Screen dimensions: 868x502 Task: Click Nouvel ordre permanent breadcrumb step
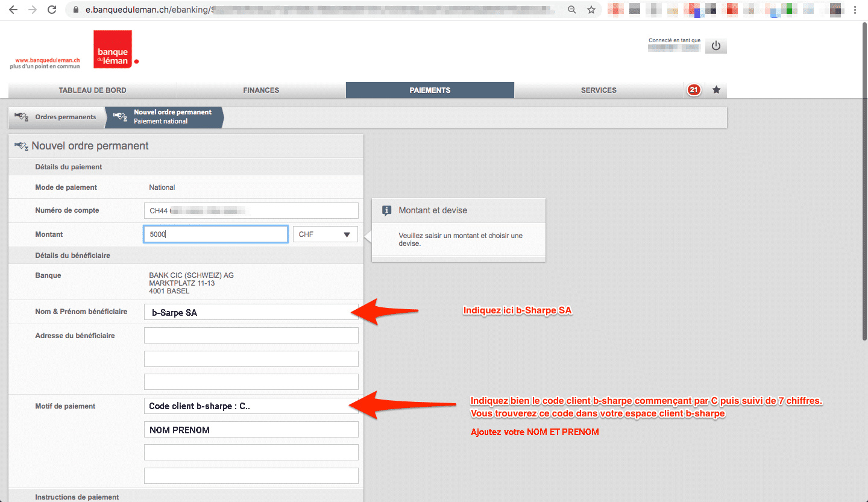point(164,117)
